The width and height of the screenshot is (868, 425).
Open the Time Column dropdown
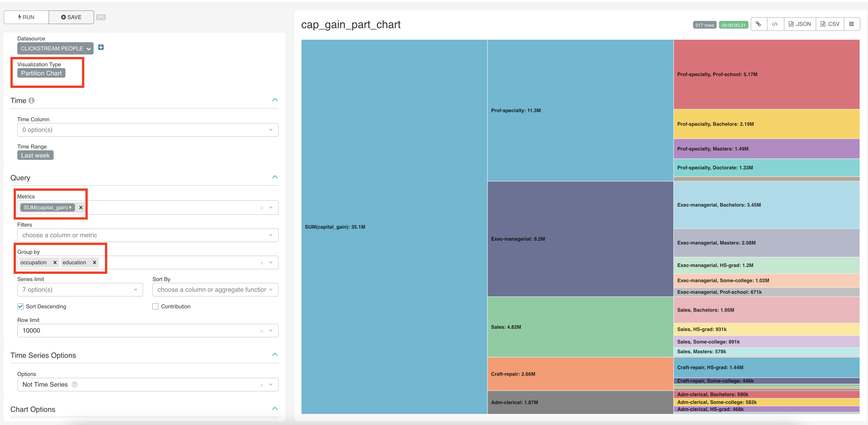pyautogui.click(x=148, y=130)
